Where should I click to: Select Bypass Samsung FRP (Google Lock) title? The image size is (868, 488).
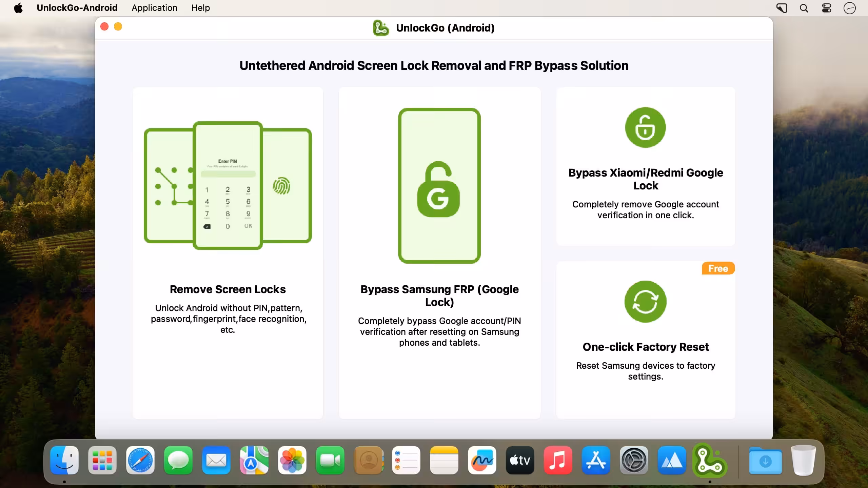coord(439,296)
